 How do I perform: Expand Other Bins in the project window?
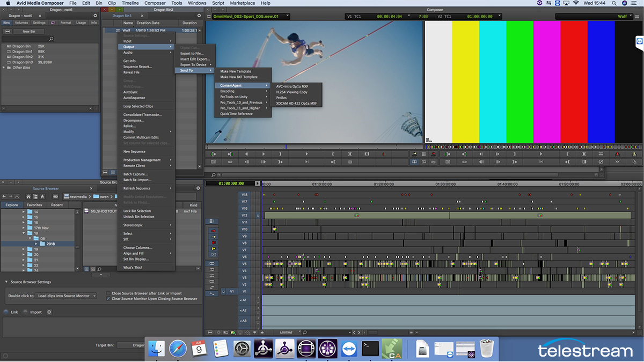(x=4, y=68)
